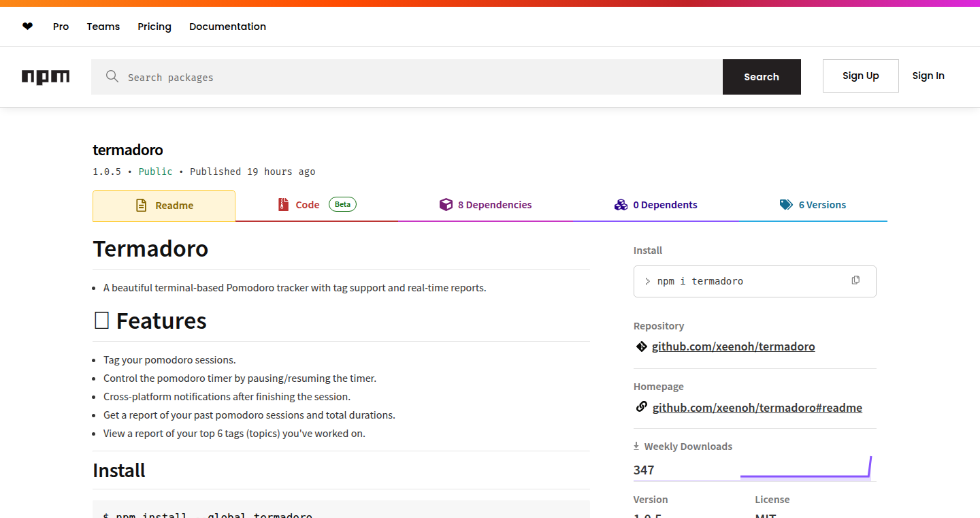Open the npm logo home link
Image resolution: width=980 pixels, height=518 pixels.
pos(46,77)
